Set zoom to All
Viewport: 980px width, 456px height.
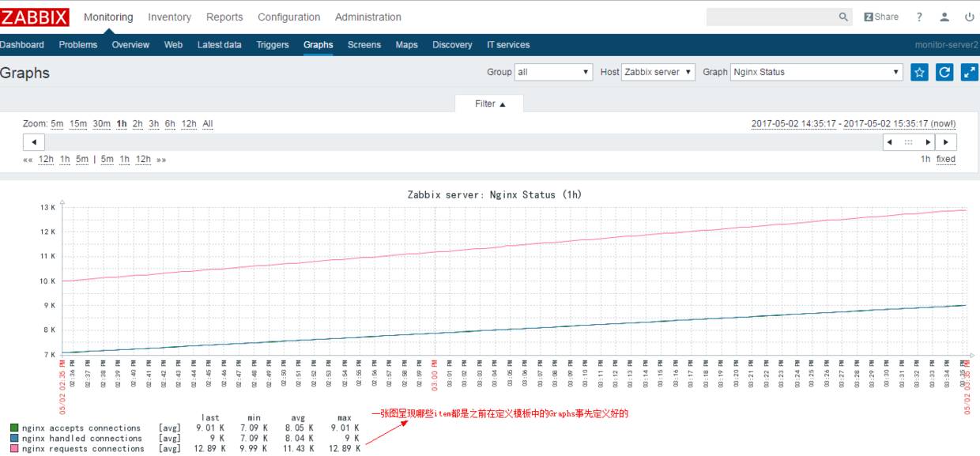[x=208, y=124]
